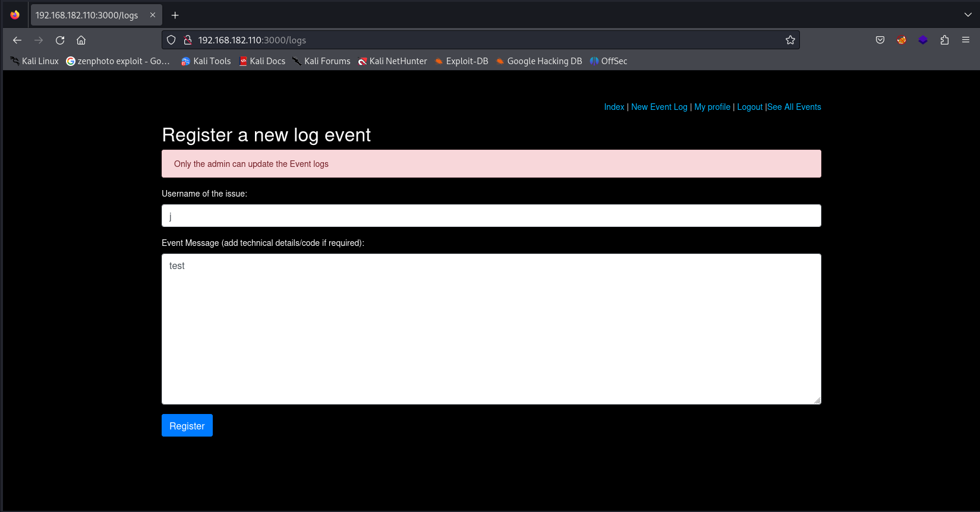Open the Exploit-DB bookmark
980x512 pixels.
pyautogui.click(x=461, y=61)
